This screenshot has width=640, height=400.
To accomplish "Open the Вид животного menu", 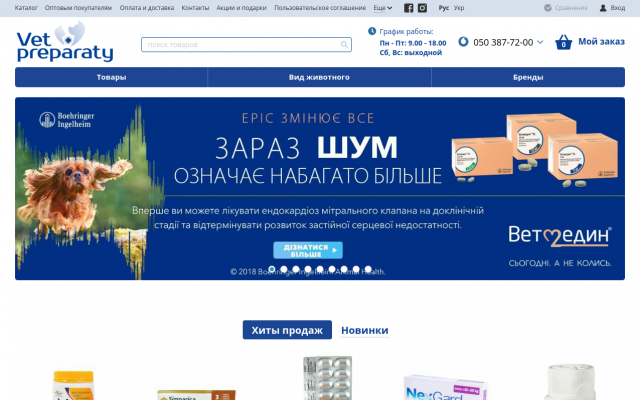I will 319,77.
